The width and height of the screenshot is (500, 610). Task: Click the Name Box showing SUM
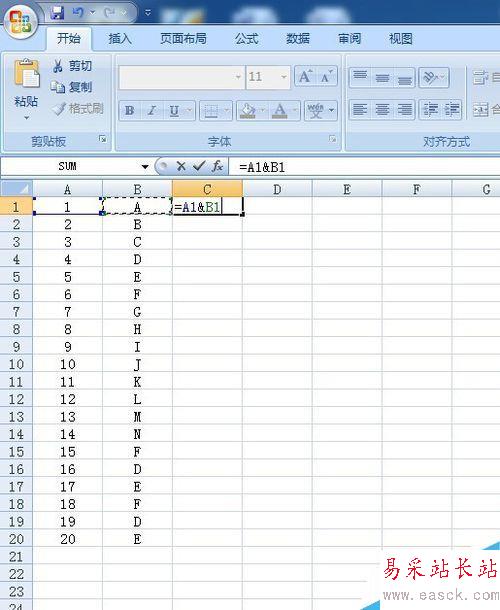[x=69, y=167]
